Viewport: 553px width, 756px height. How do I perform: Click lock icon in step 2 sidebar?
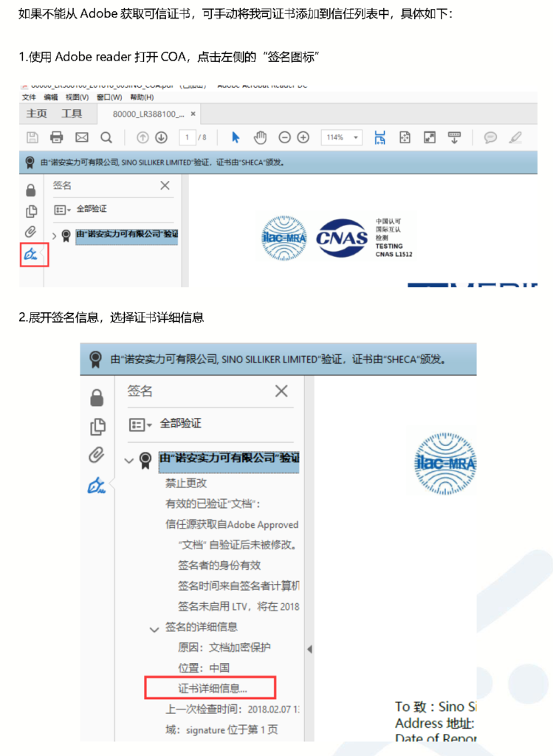point(97,398)
